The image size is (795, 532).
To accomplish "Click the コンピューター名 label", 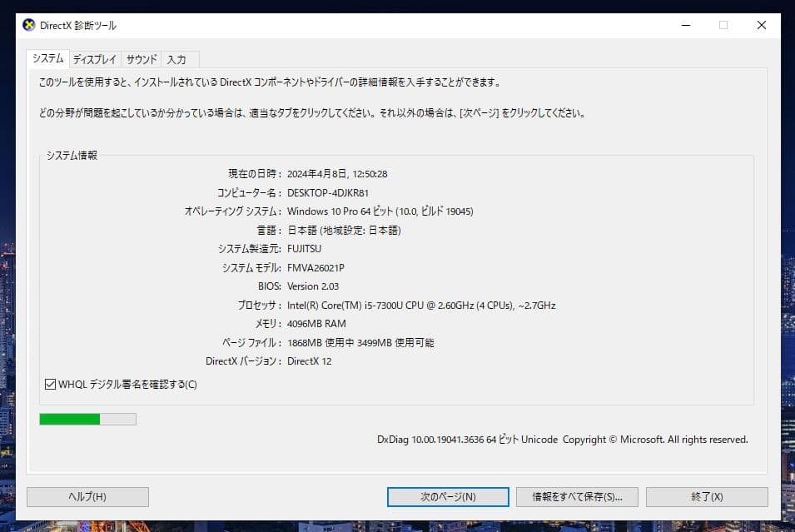I will coord(249,192).
